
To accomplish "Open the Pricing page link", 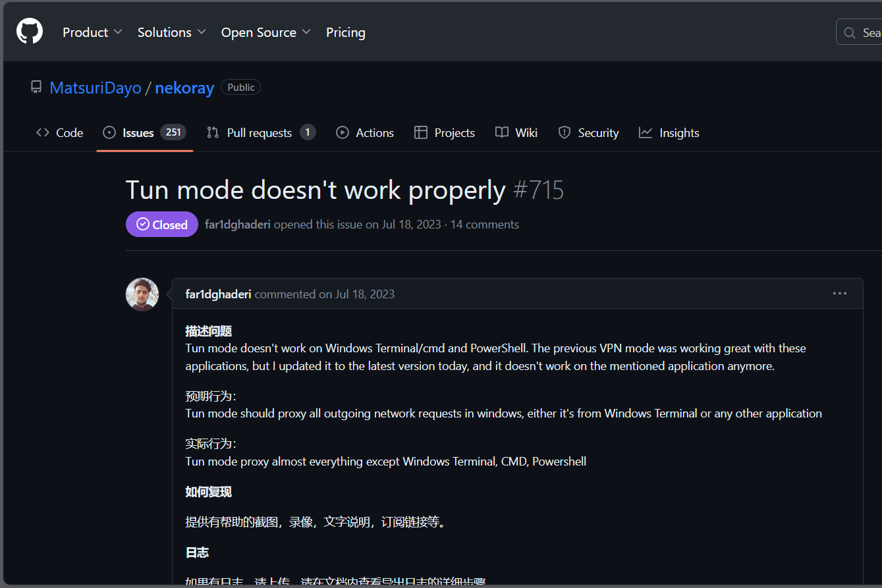I will pos(345,32).
